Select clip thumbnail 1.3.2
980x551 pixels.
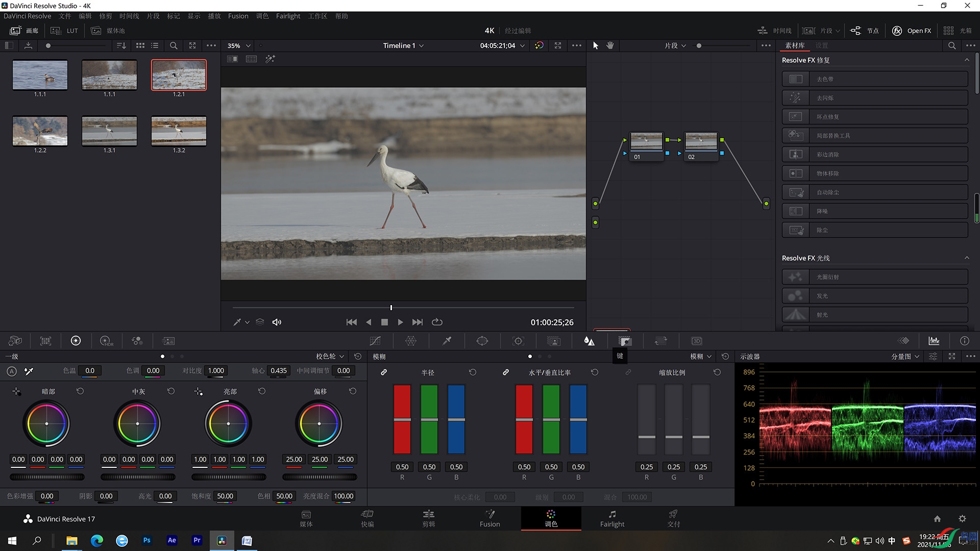coord(179,131)
